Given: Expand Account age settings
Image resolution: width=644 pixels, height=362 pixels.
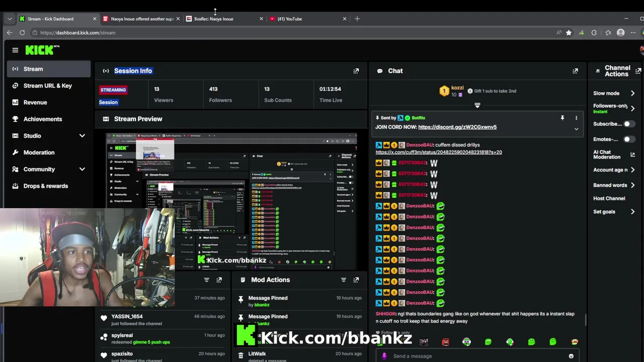Looking at the screenshot, I should pos(632,170).
